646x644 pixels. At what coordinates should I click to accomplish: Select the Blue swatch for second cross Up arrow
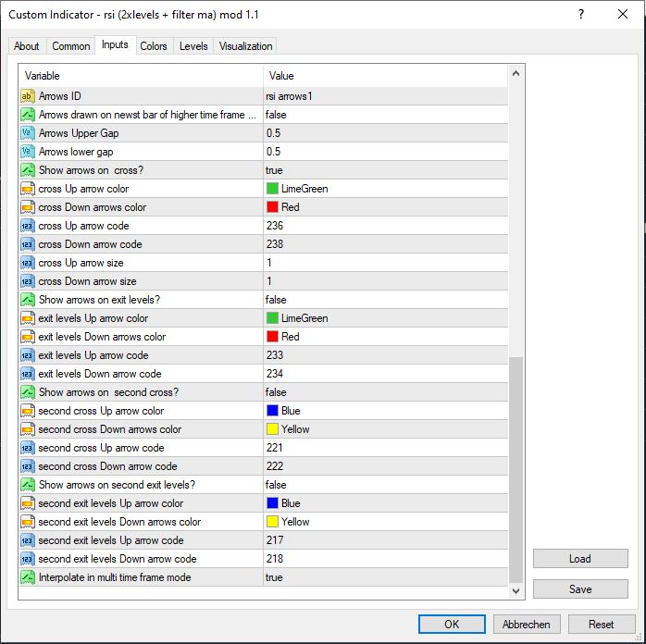coord(272,411)
